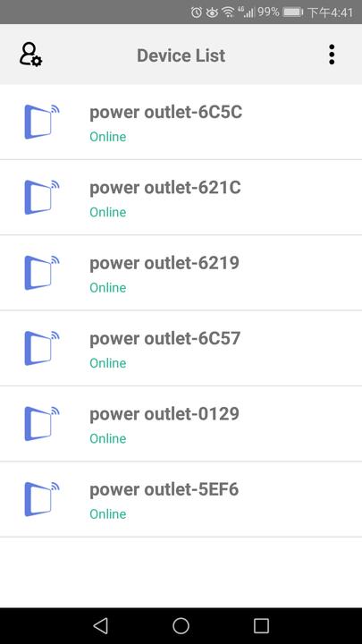This screenshot has width=362, height=644.
Task: Tap Online status under power outlet-5EF6
Action: 108,513
